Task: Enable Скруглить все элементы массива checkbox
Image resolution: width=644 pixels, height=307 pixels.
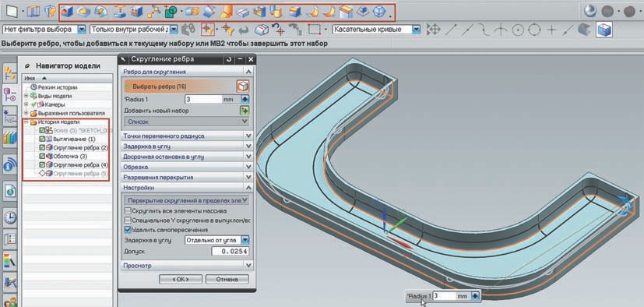Action: [x=128, y=211]
